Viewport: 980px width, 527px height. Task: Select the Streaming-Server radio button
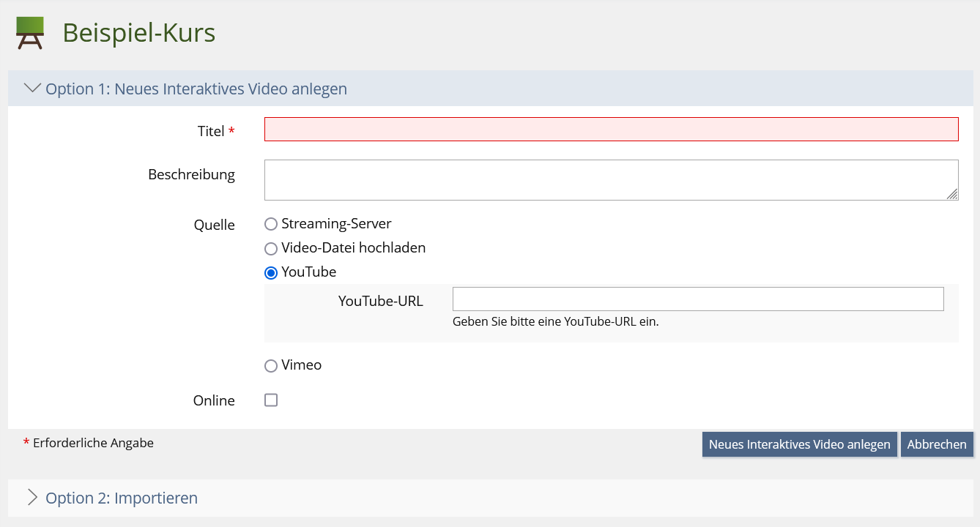[271, 224]
